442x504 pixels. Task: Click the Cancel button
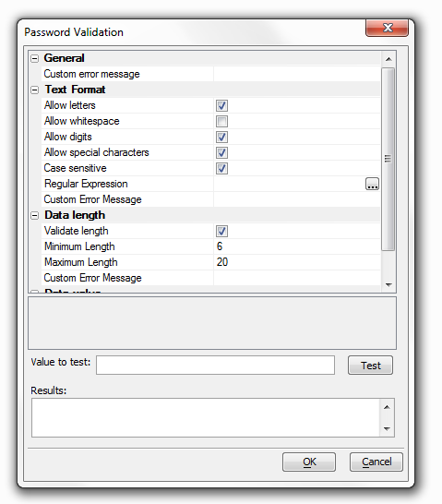[376, 462]
